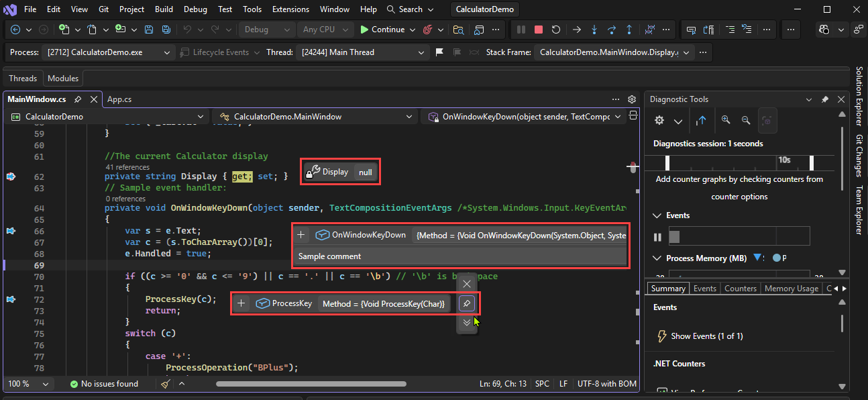Screen dimensions: 868x400
Task: Open the Thread dropdown Main Thread
Action: coord(363,52)
